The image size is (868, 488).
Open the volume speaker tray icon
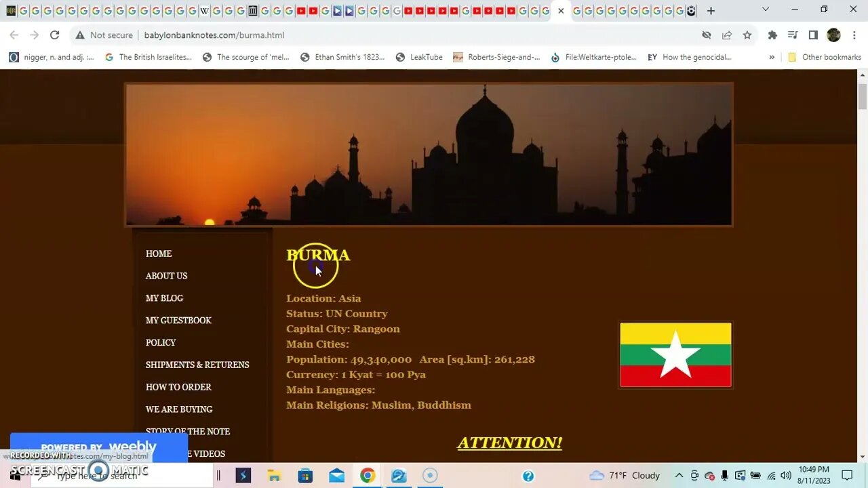(786, 476)
